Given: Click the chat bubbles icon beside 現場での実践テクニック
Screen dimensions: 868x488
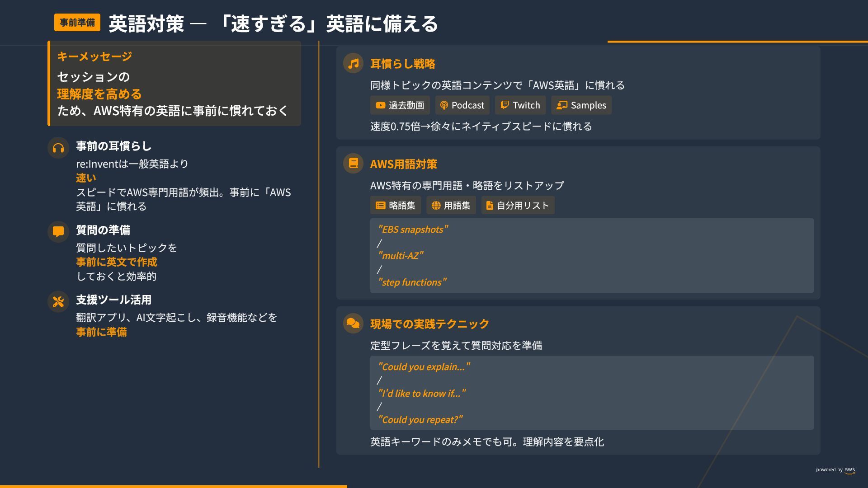Looking at the screenshot, I should point(353,324).
